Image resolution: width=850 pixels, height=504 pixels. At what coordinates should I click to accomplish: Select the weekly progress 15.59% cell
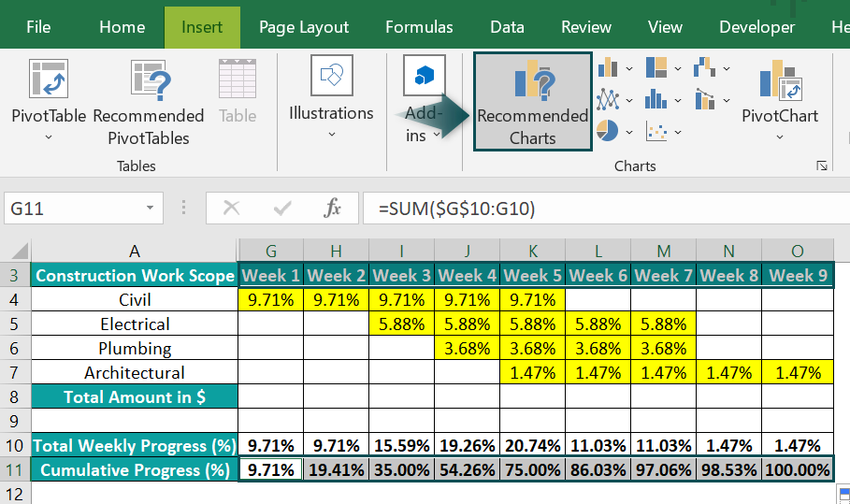(401, 445)
